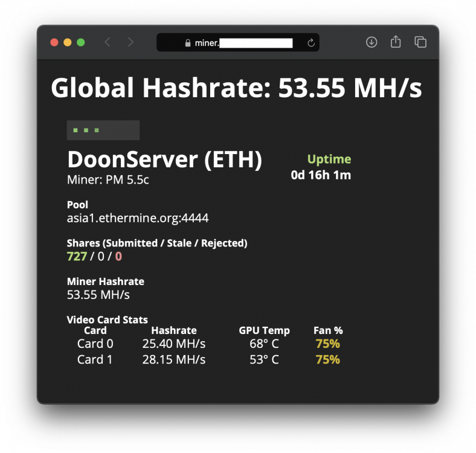Open the Safari downloads icon

[x=371, y=42]
